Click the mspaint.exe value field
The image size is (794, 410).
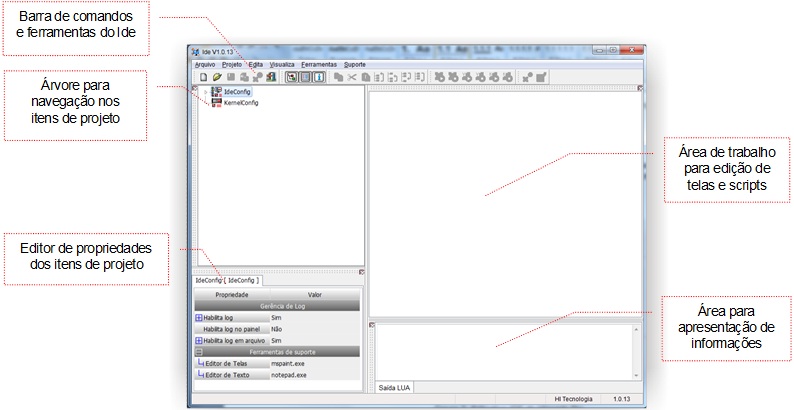click(x=314, y=363)
